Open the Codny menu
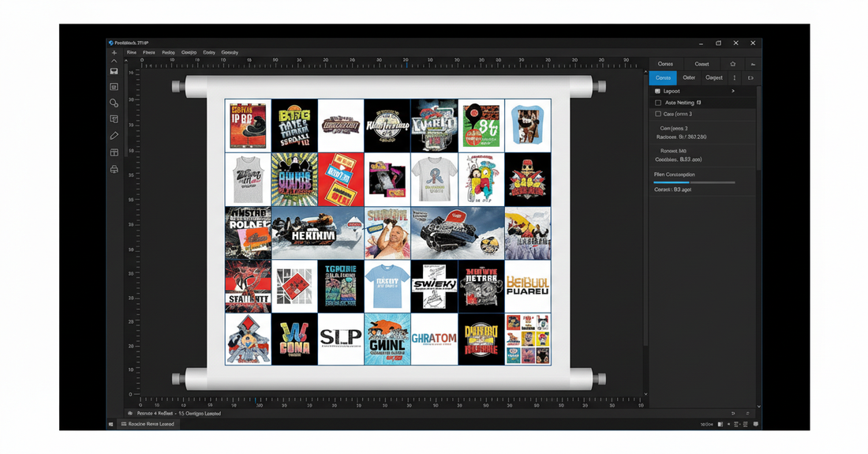The height and width of the screenshot is (454, 868). (x=208, y=53)
